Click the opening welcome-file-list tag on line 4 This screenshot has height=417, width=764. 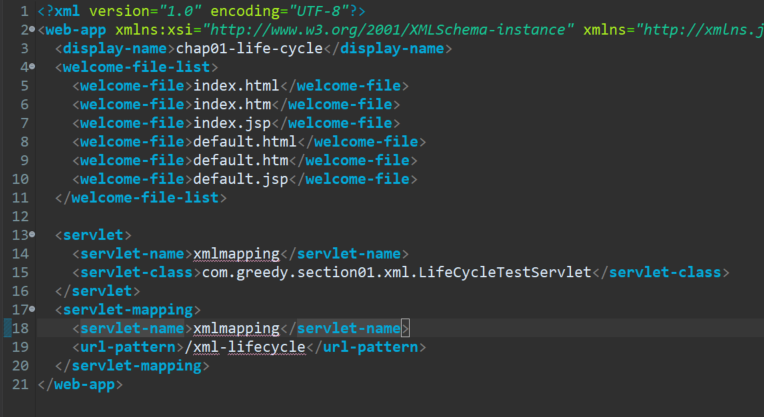[x=136, y=67]
